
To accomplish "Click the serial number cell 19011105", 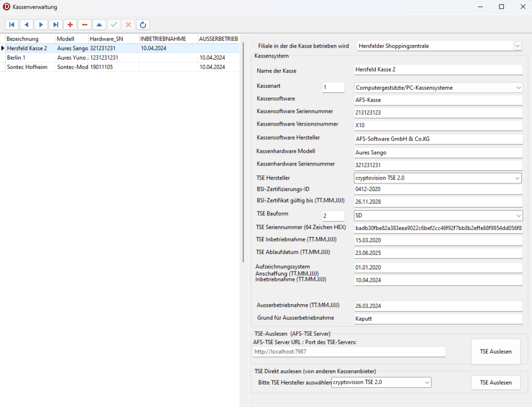I will coord(114,67).
